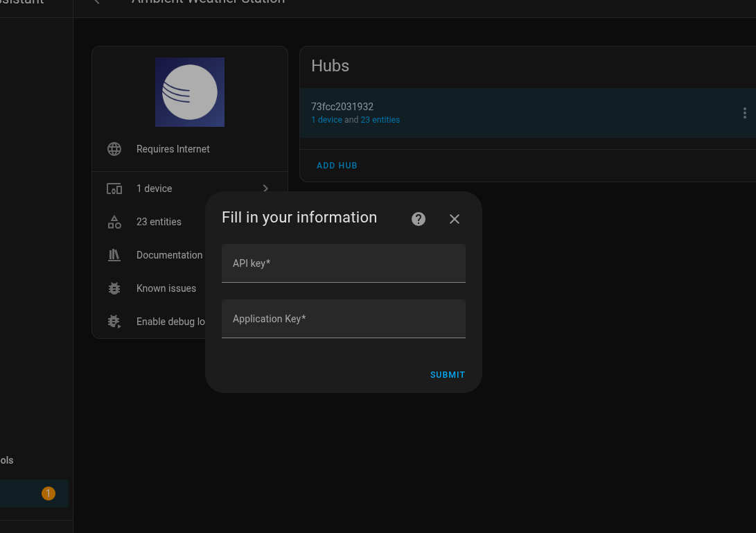Submit the hub information form
Viewport: 756px width, 533px height.
(x=448, y=375)
